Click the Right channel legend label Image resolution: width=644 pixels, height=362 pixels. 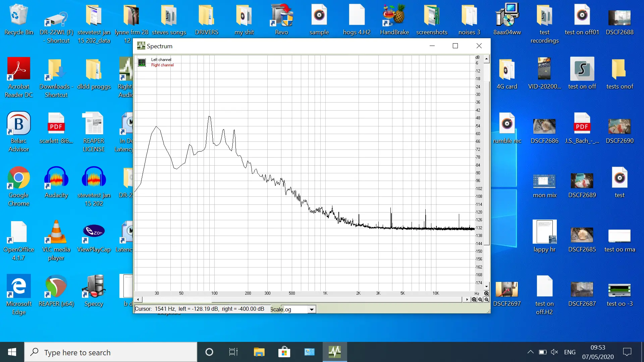pyautogui.click(x=162, y=65)
